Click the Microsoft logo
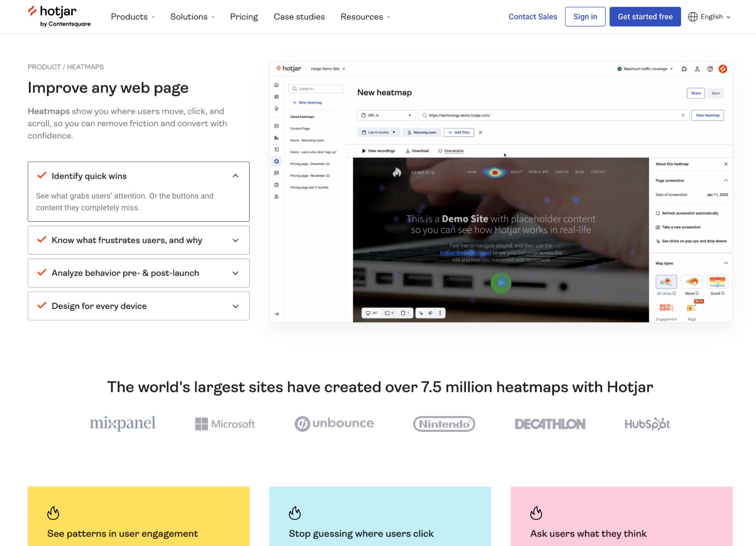 pyautogui.click(x=225, y=424)
